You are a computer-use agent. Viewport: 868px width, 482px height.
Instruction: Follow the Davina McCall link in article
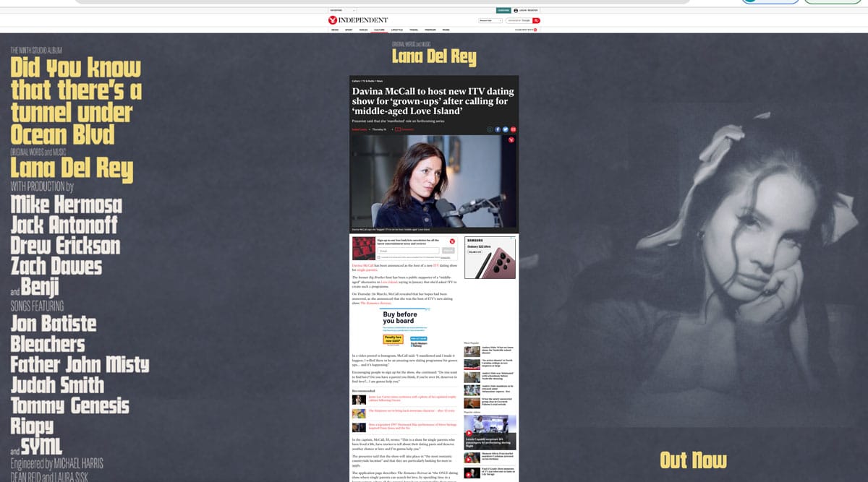[365, 266]
